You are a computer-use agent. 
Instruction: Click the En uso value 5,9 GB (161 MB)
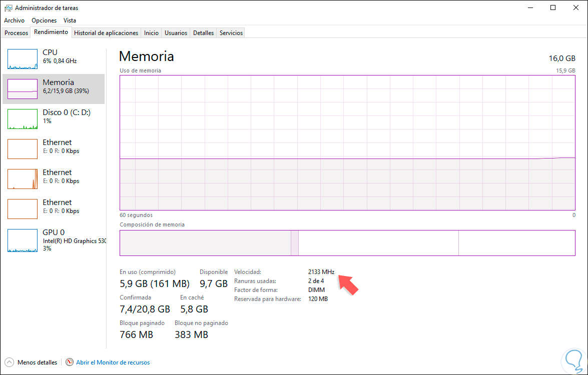pyautogui.click(x=155, y=283)
